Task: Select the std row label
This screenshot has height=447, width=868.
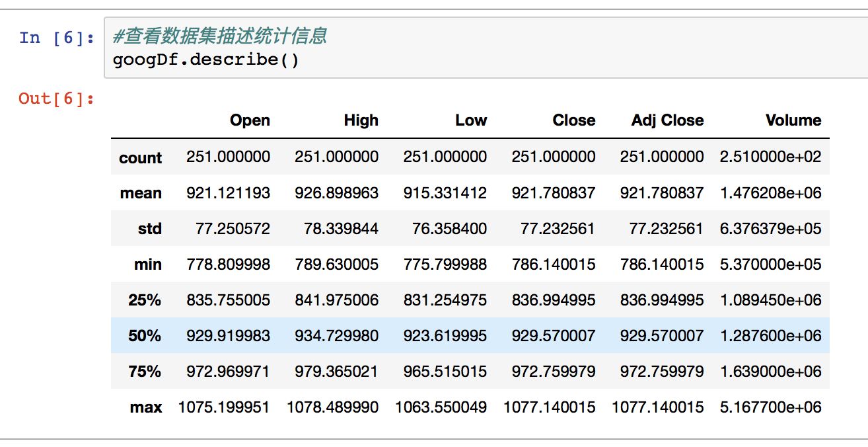Action: [150, 229]
